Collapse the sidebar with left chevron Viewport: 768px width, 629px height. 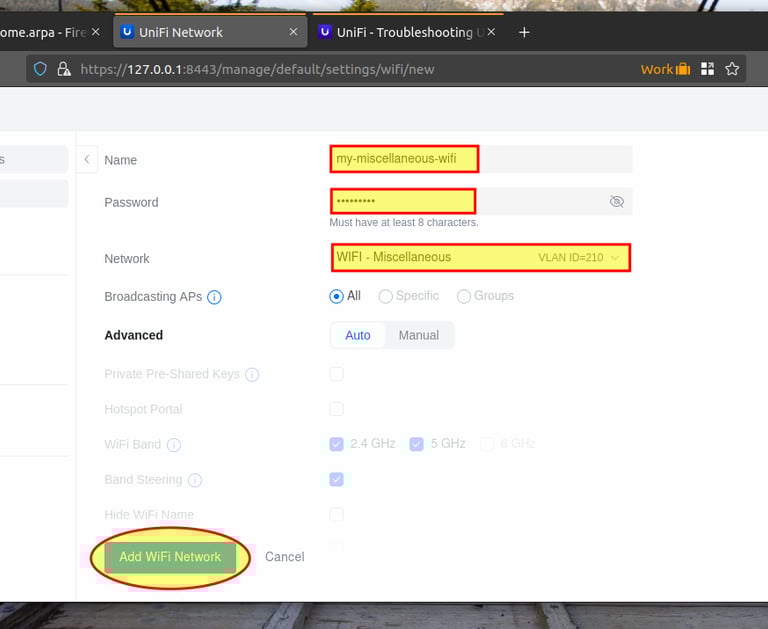click(x=87, y=159)
